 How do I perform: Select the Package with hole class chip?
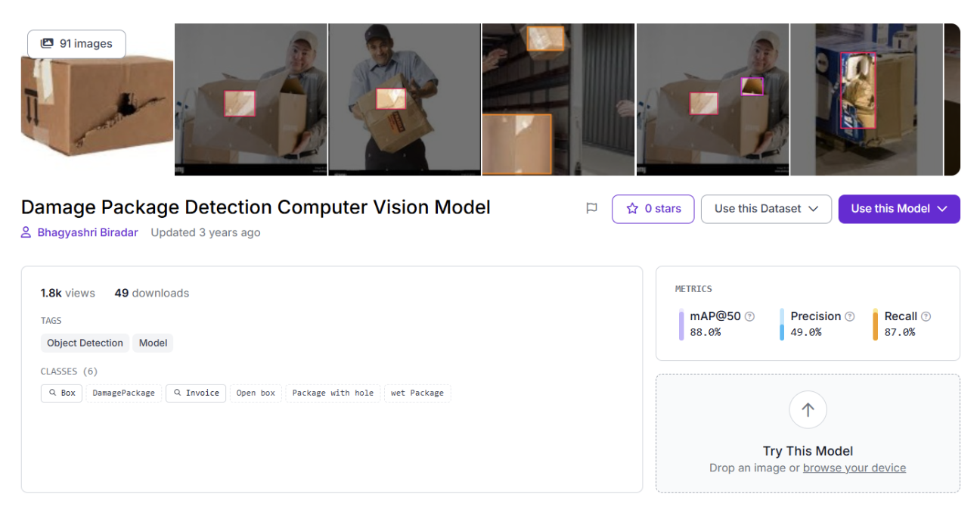tap(333, 393)
